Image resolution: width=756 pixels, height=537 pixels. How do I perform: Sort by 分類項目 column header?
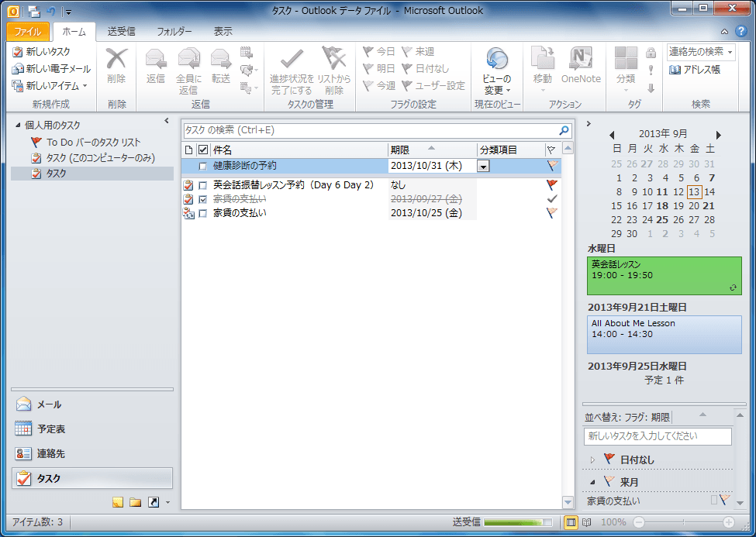[x=511, y=150]
